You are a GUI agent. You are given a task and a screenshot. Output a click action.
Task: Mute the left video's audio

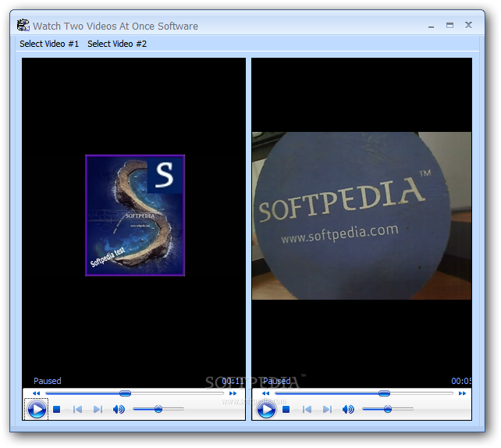[x=119, y=409]
